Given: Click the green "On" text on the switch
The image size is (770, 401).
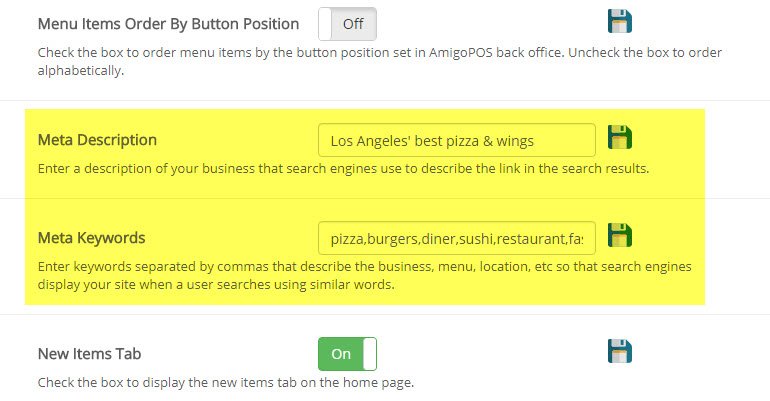Looking at the screenshot, I should tap(341, 354).
